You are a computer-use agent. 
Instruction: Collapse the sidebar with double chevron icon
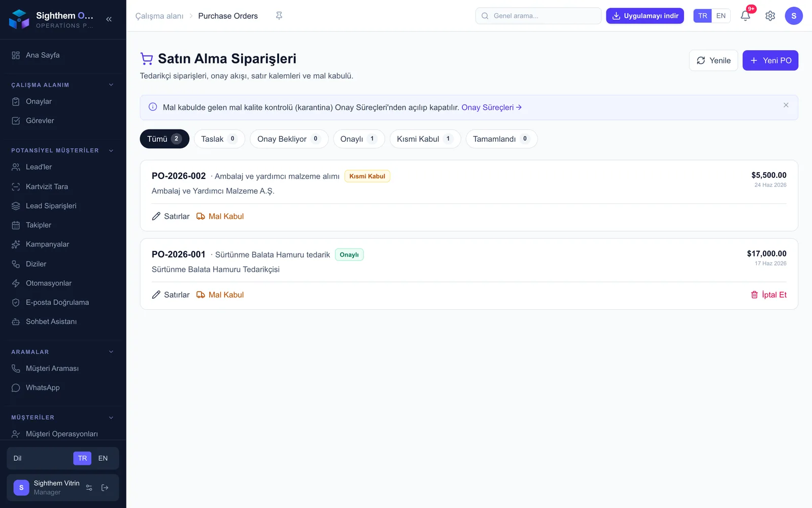pos(109,19)
